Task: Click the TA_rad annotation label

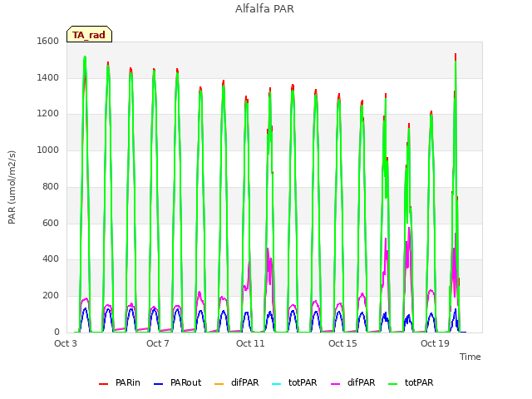Action: pos(89,34)
